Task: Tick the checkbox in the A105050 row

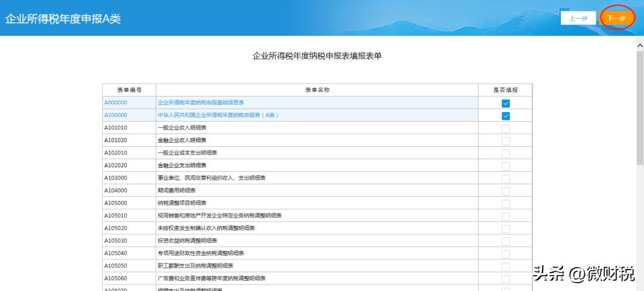Action: 506,267
